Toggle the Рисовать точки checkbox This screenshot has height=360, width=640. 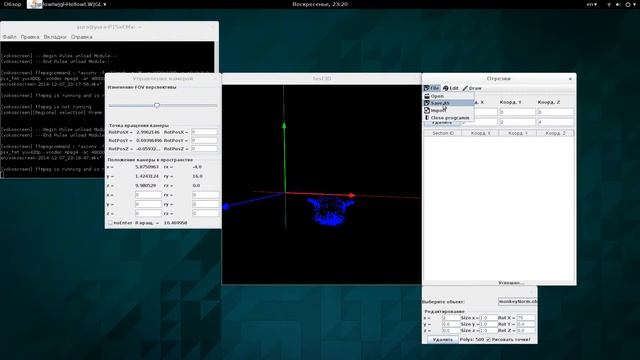489,340
